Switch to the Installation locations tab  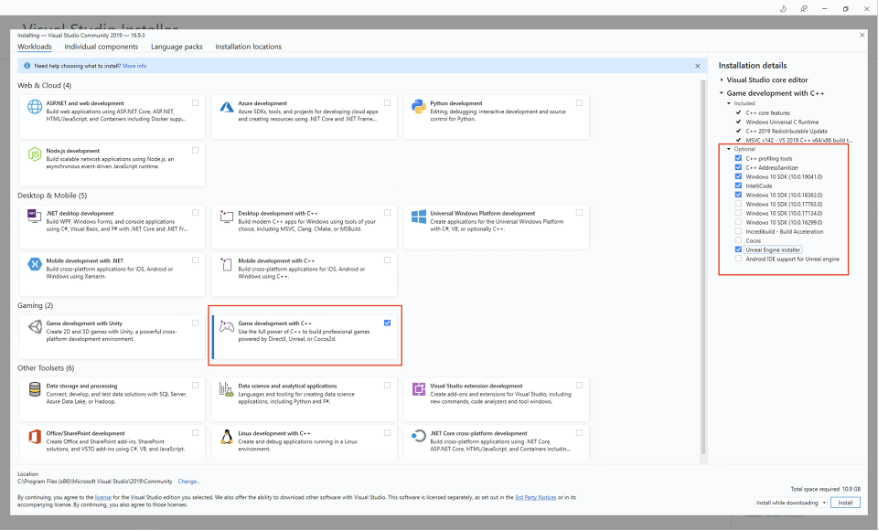coord(248,47)
